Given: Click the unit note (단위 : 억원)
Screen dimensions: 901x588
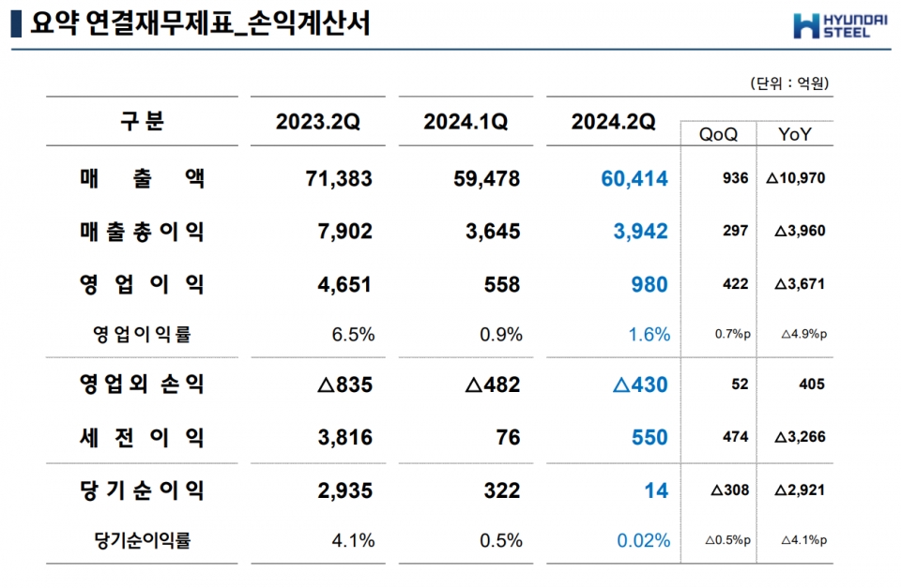Looking at the screenshot, I should tap(789, 83).
